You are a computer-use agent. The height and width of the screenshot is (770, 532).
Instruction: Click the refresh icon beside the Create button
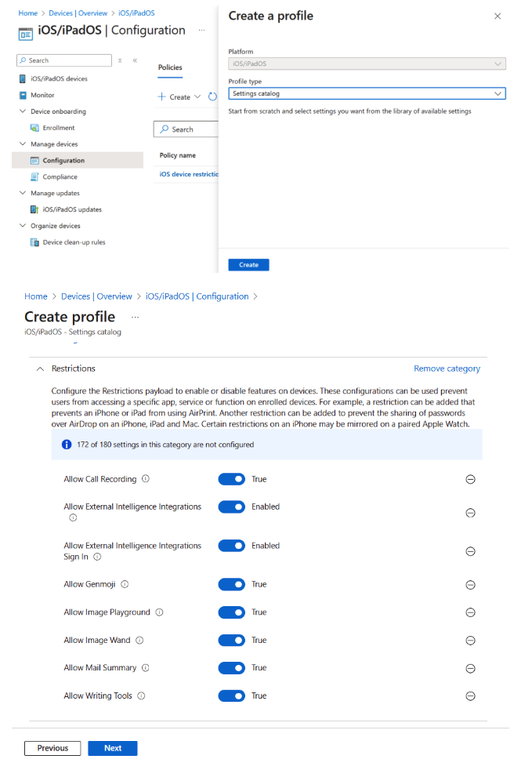click(212, 97)
